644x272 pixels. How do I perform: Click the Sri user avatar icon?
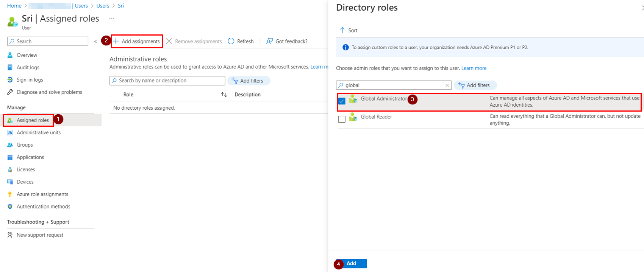[x=13, y=22]
